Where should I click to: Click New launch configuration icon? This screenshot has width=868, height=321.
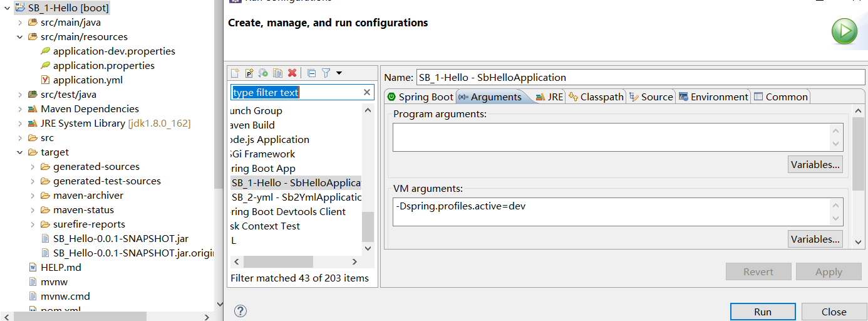click(235, 73)
